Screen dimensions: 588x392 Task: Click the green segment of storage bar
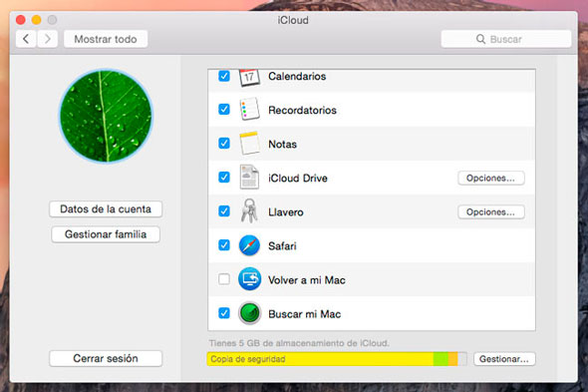coord(441,359)
